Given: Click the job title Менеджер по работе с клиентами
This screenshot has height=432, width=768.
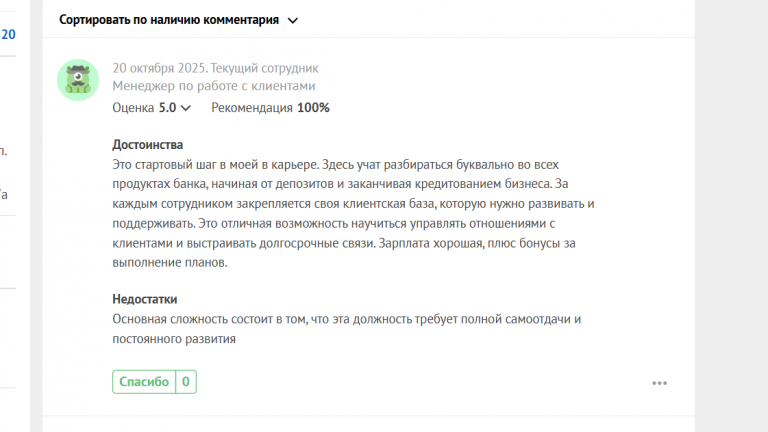Looking at the screenshot, I should pos(214,86).
